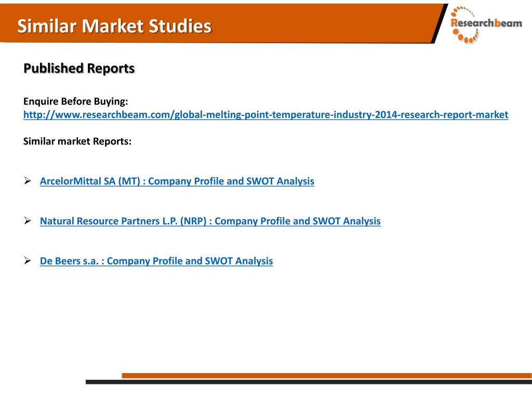The image size is (532, 399).
Task: Open the researchbeam.com melting-point report URL
Action: click(265, 115)
